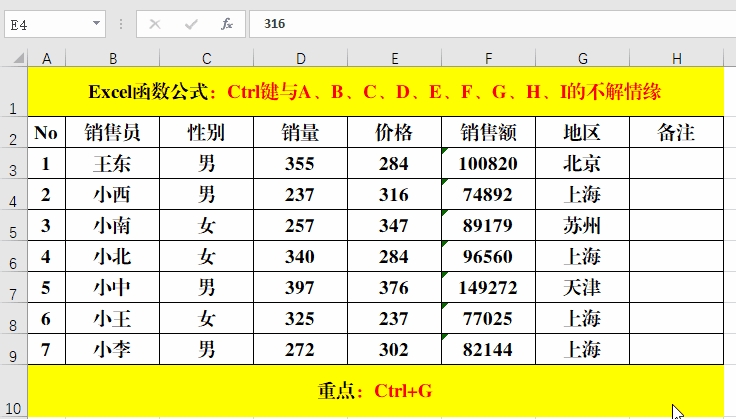Select row 5 header

tap(14, 225)
